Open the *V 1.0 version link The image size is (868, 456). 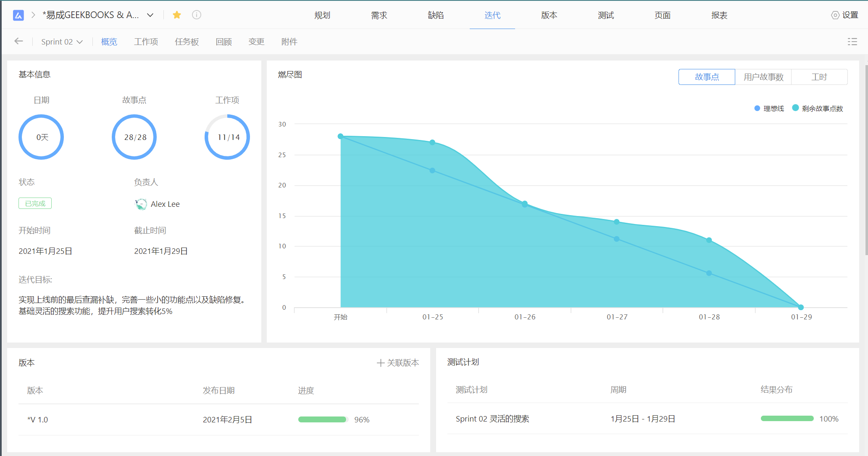[x=38, y=419]
